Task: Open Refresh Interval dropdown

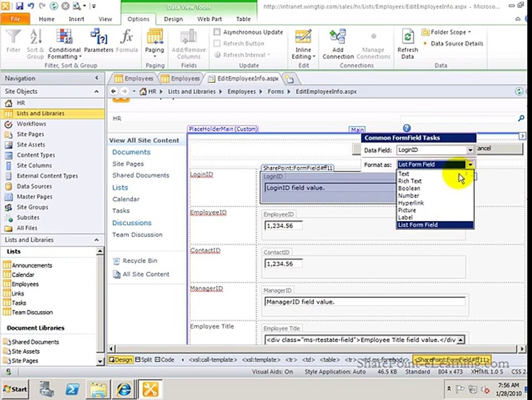Action: click(x=242, y=55)
